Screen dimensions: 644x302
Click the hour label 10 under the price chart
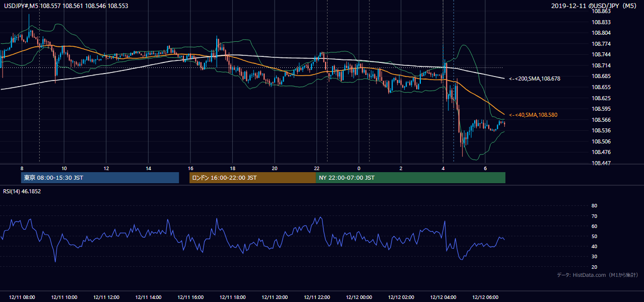(64, 168)
